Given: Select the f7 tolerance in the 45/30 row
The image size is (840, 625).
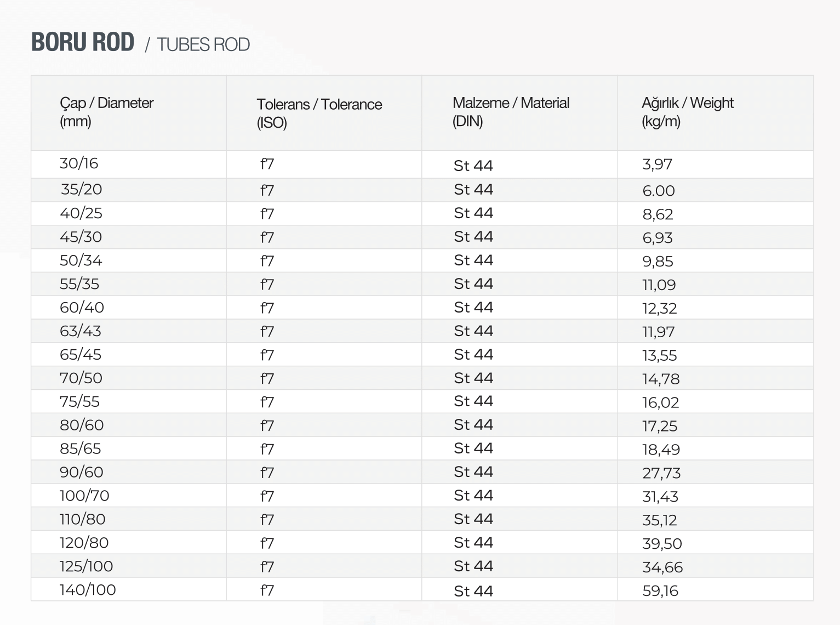Looking at the screenshot, I should (x=267, y=237).
